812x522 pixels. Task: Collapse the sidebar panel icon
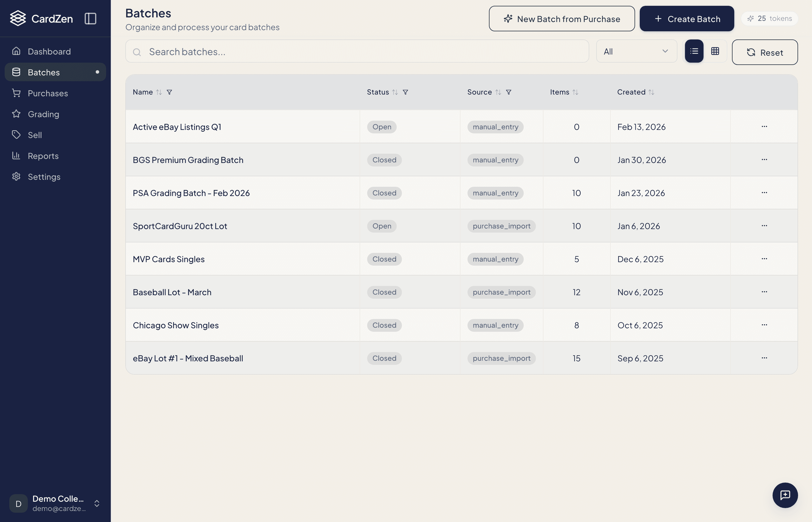pyautogui.click(x=90, y=18)
